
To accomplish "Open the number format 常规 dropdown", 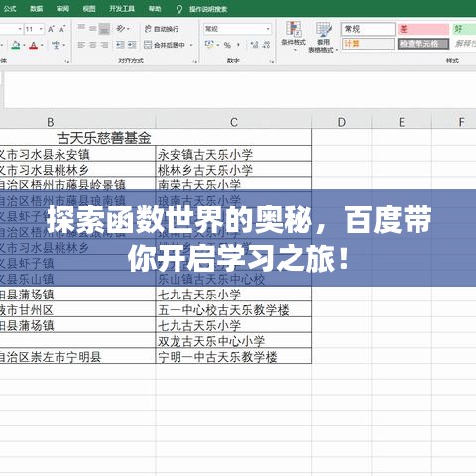I will (268, 29).
